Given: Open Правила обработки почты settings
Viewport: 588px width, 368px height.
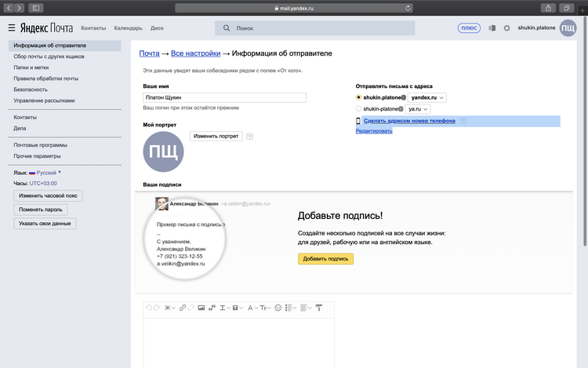Looking at the screenshot, I should (45, 78).
